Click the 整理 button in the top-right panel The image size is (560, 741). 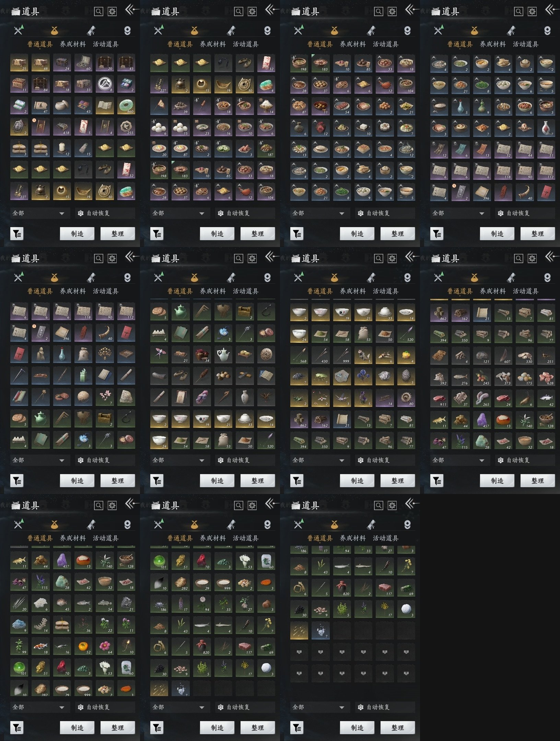tap(537, 234)
